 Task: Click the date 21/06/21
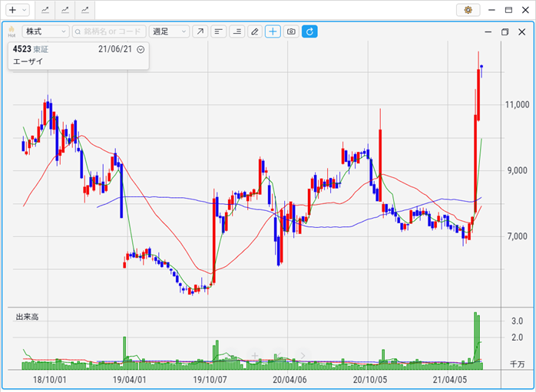tap(115, 49)
